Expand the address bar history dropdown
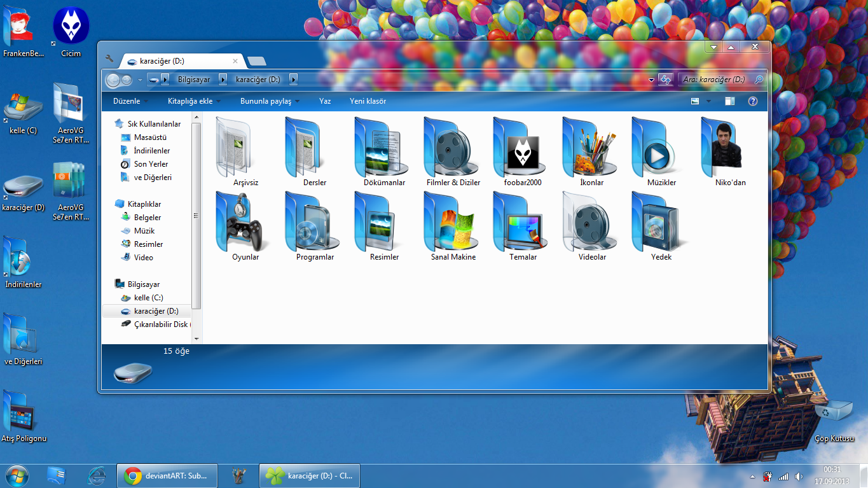The image size is (868, 488). [651, 80]
